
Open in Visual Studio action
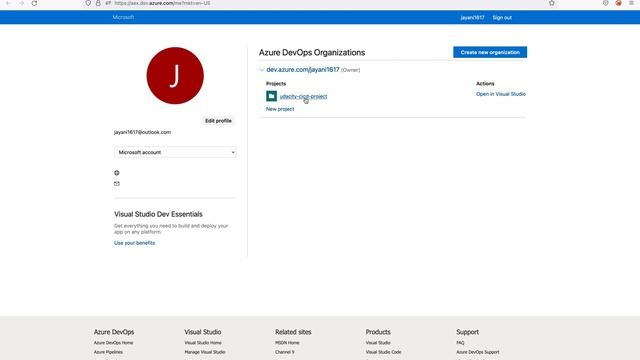pos(501,94)
